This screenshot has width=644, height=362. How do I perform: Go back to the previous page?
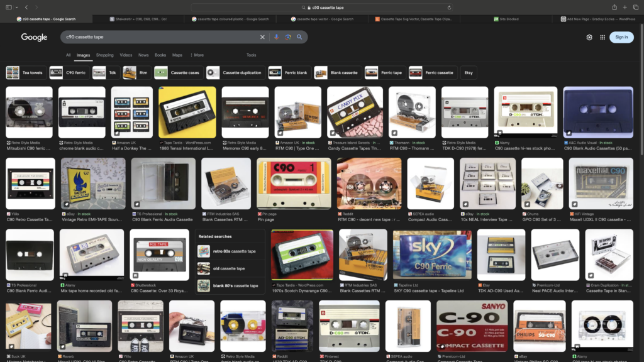coord(26,8)
